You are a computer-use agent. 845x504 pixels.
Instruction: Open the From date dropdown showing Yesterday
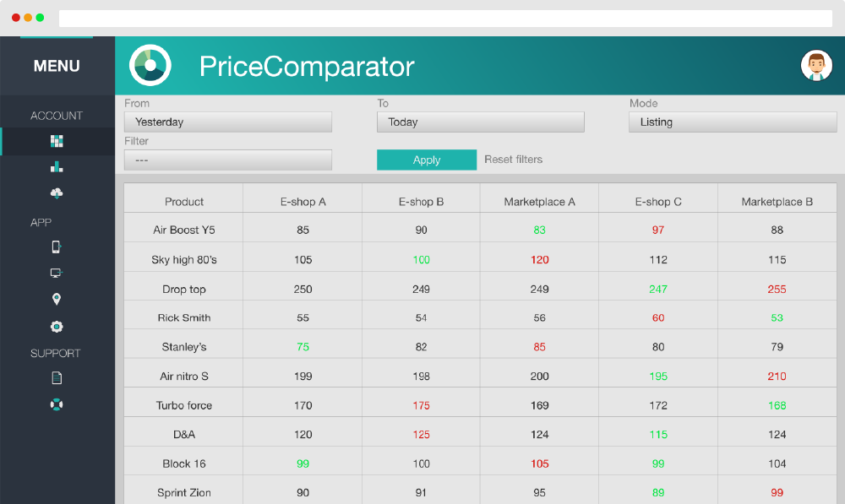[x=227, y=122]
